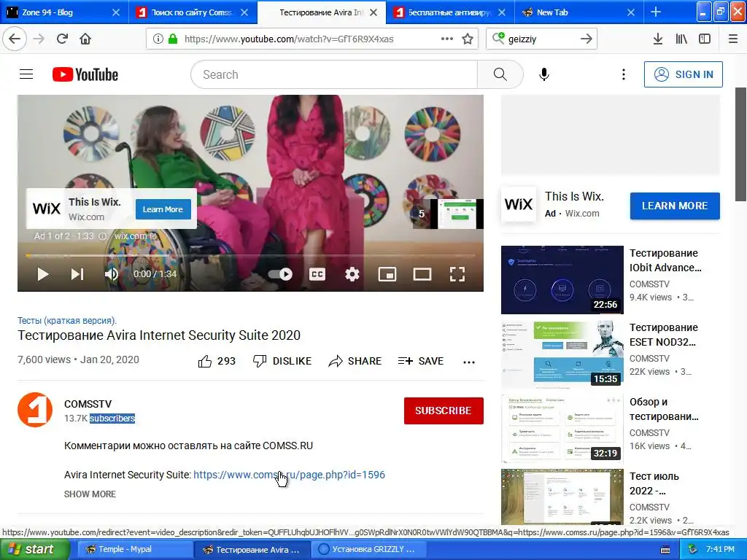Play the video
This screenshot has width=747, height=560.
[43, 274]
